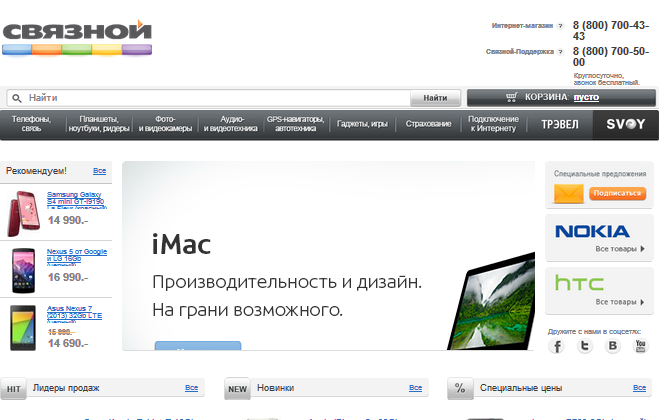This screenshot has height=420, width=672.
Task: Expand HTC Все товары arrow
Action: tap(642, 302)
